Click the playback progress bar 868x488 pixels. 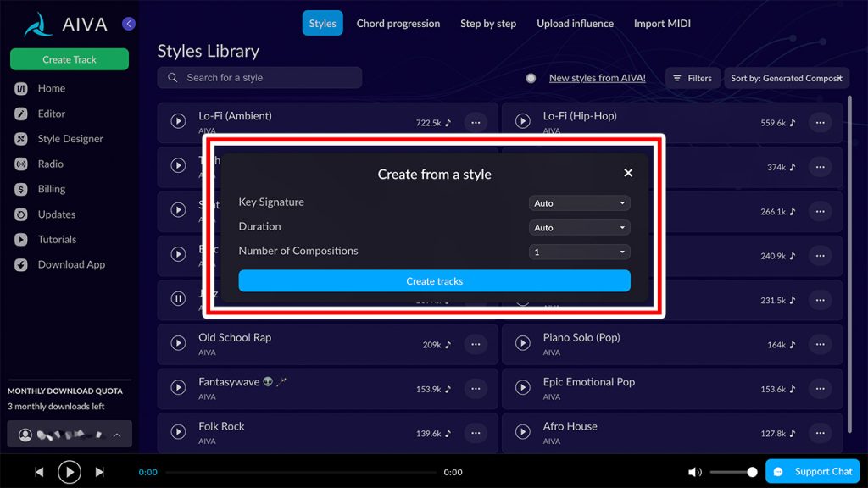coord(301,473)
